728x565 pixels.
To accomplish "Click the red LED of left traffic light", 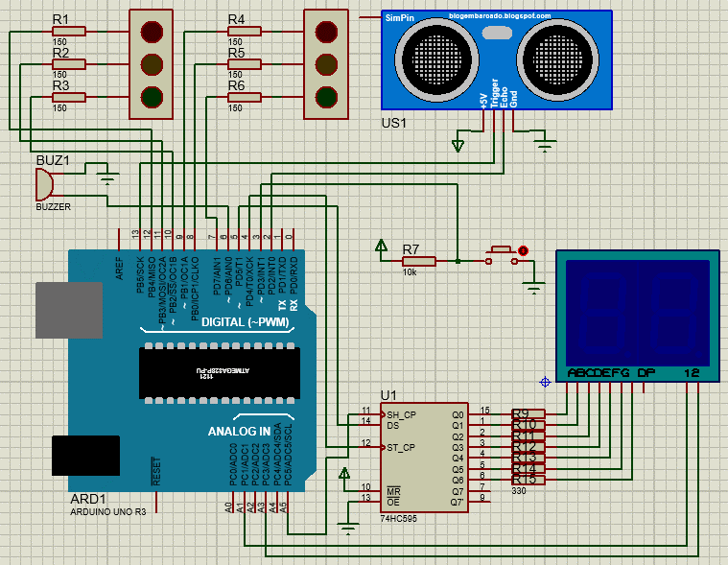I will tap(152, 32).
